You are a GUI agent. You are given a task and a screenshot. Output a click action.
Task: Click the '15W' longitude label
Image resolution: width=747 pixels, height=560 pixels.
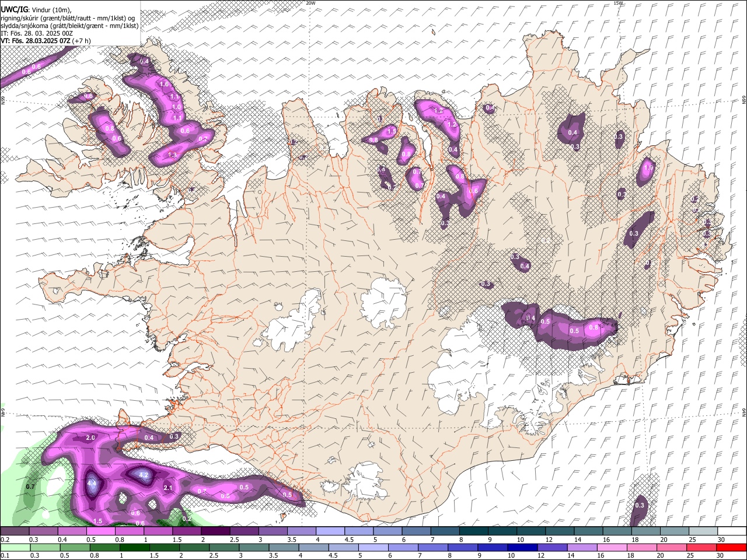619,3
